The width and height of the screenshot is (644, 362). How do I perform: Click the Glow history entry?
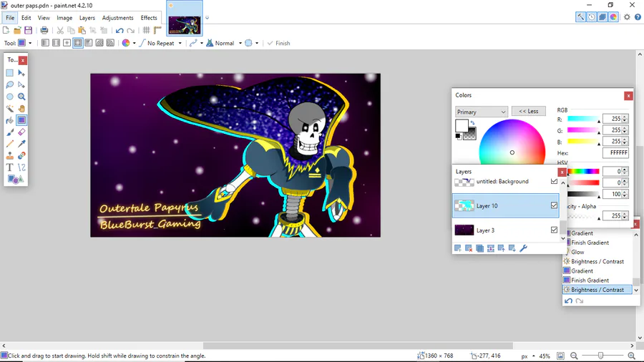[x=577, y=252]
